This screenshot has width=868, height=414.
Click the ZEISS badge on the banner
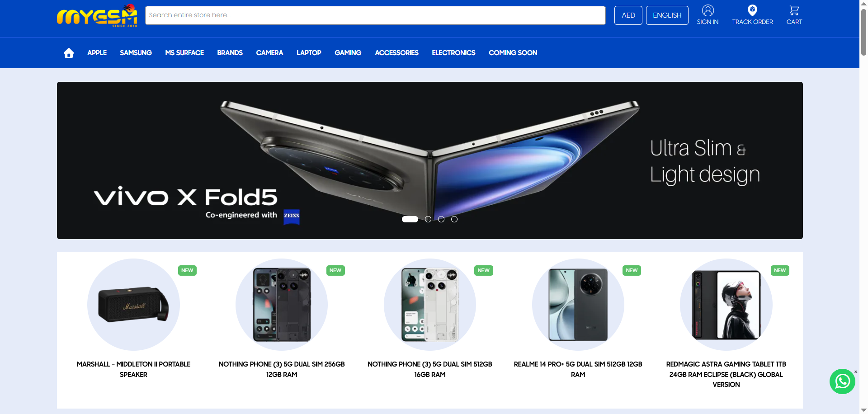(292, 216)
